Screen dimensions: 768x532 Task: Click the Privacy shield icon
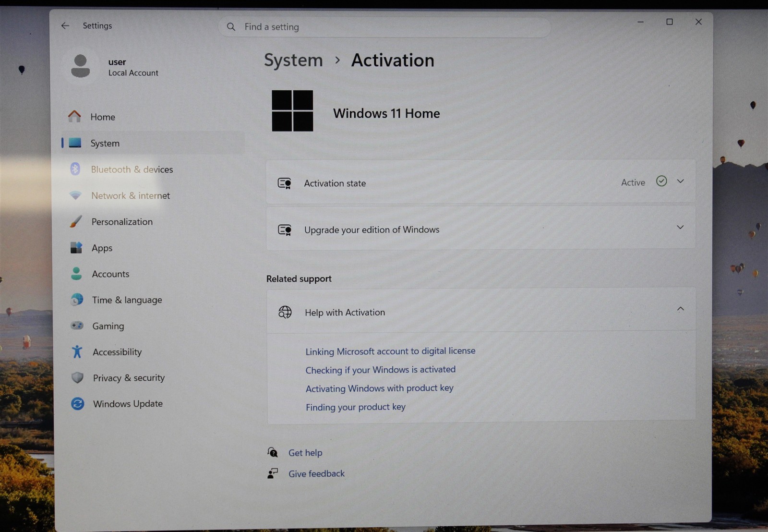(x=77, y=378)
